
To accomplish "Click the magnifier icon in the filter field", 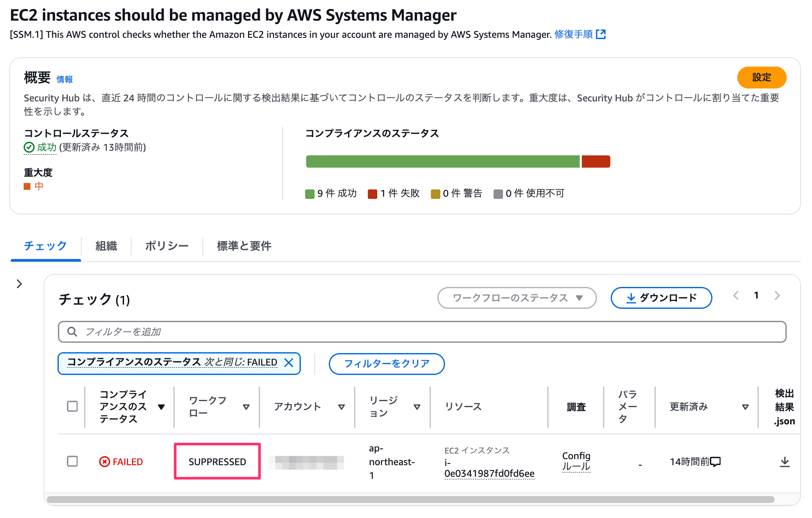I will [72, 332].
